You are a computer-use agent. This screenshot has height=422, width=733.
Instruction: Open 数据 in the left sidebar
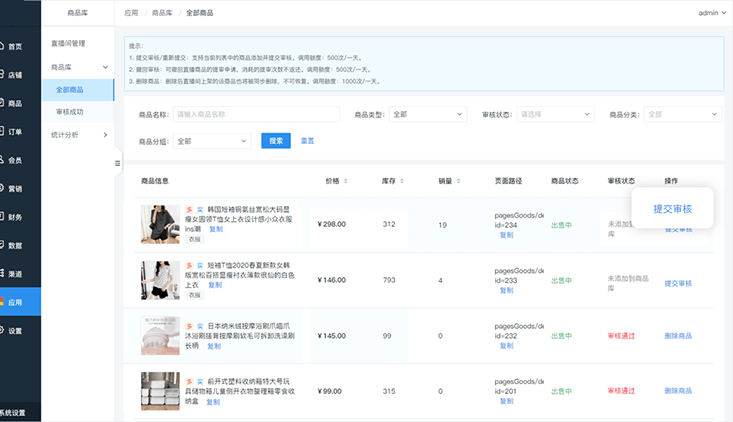14,245
